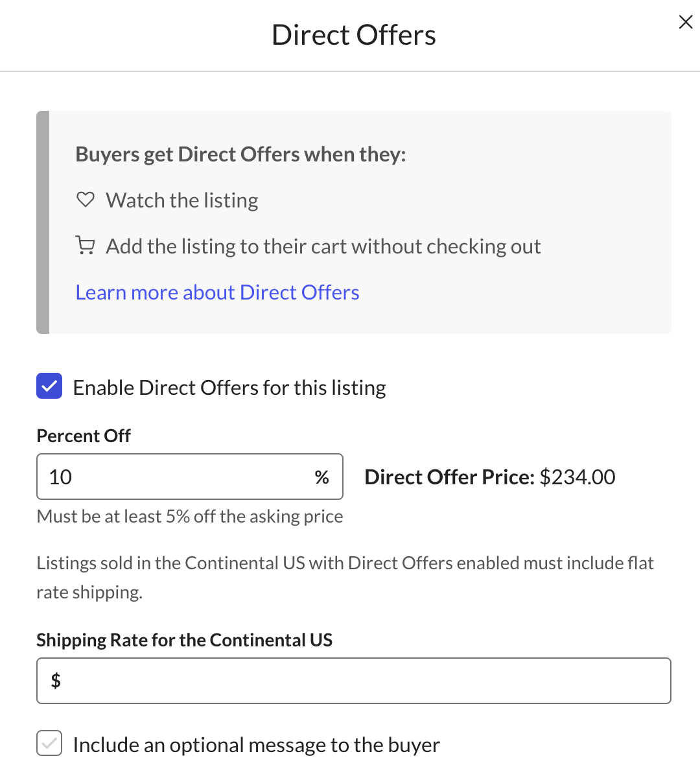
Task: Close the Direct Offers dialog
Action: pyautogui.click(x=685, y=22)
